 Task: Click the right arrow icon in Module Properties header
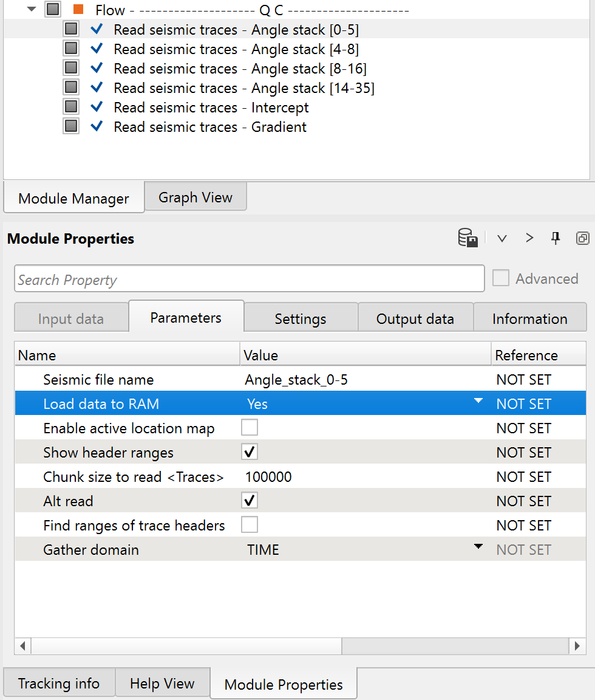tap(529, 238)
